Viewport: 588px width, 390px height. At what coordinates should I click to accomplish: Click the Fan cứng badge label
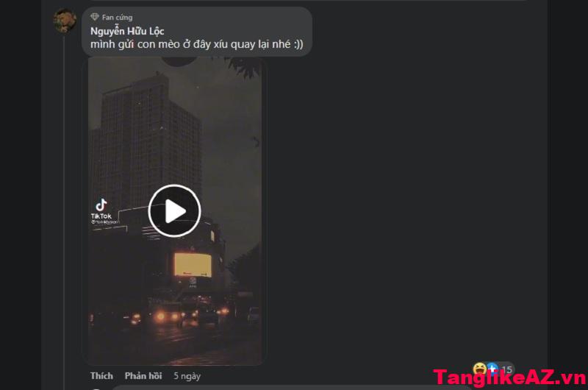pos(117,17)
